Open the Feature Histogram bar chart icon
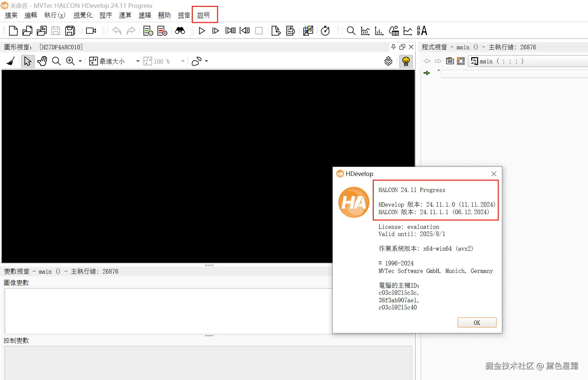The height and width of the screenshot is (380, 588). click(379, 31)
